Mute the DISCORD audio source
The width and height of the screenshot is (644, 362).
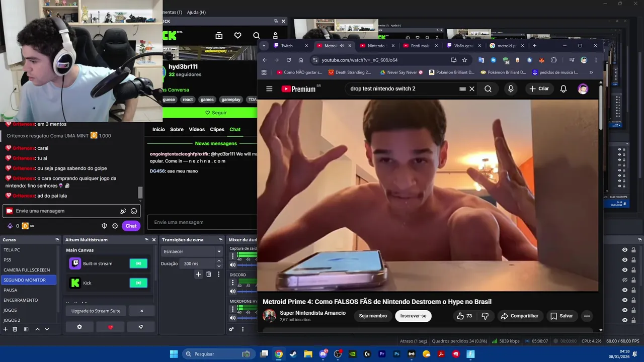(232, 291)
